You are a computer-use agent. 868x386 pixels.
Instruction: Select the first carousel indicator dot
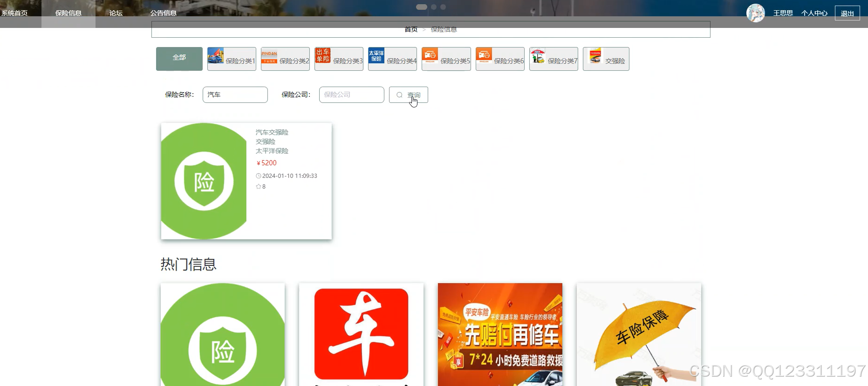coord(422,7)
